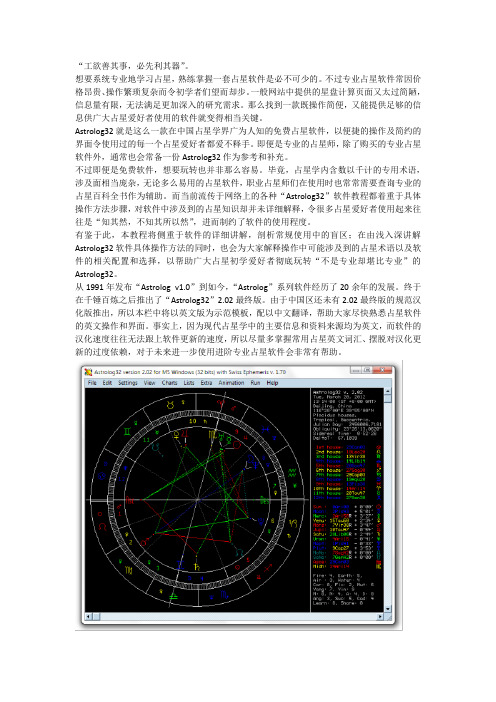Click the yellow Saturn glyph near chart bottom

(196, 565)
